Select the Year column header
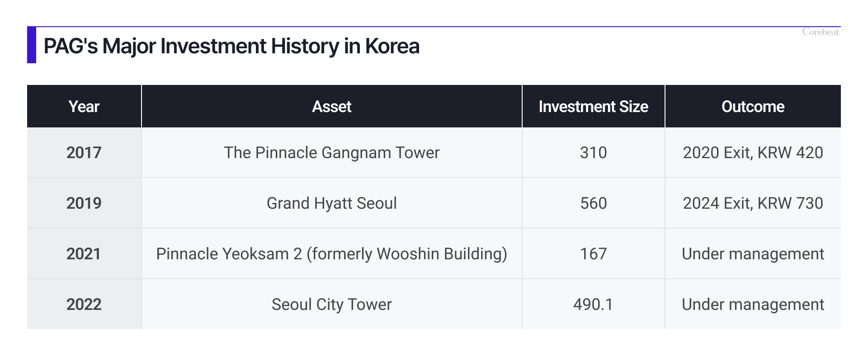The width and height of the screenshot is (868, 356). point(84,106)
